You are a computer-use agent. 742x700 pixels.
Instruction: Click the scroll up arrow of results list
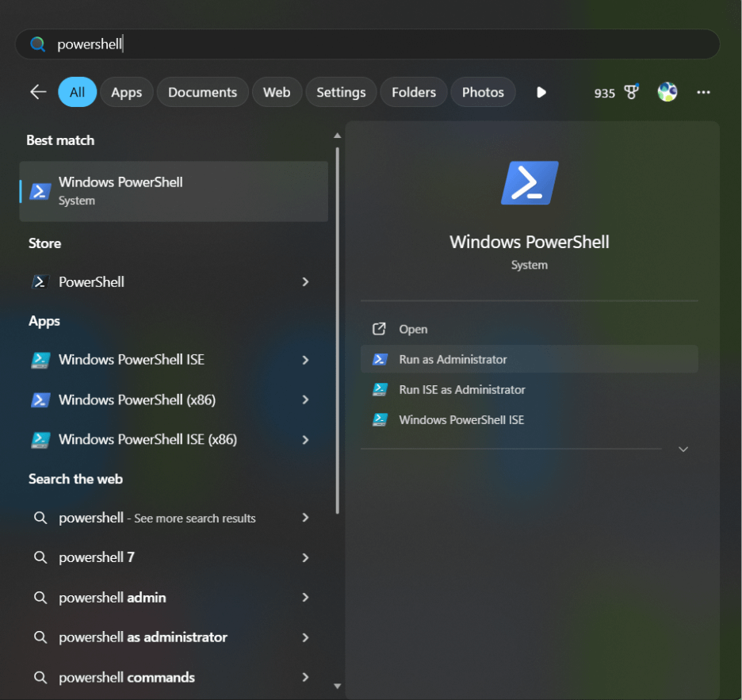pyautogui.click(x=338, y=136)
